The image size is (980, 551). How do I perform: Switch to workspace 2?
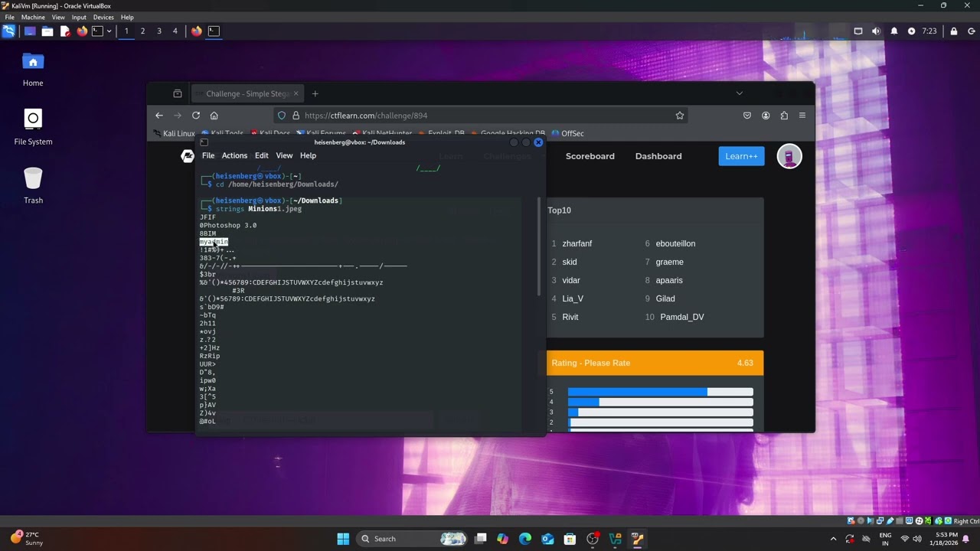coord(142,31)
